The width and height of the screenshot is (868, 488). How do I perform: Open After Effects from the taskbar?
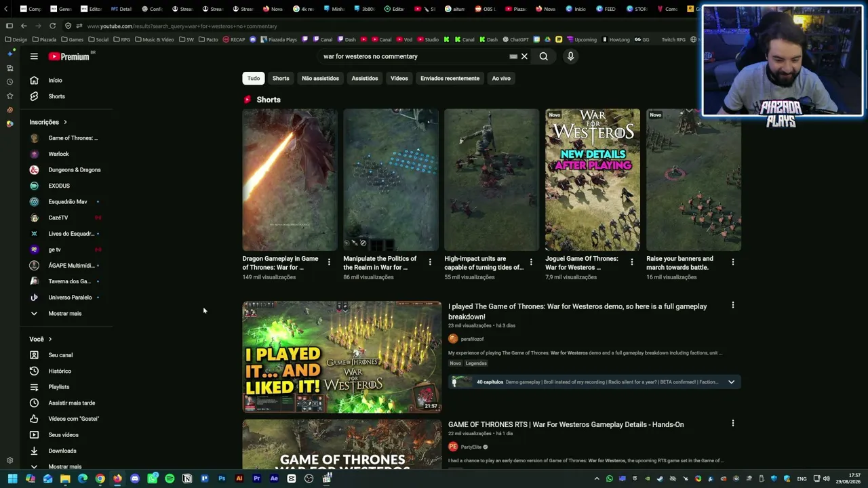tap(274, 479)
